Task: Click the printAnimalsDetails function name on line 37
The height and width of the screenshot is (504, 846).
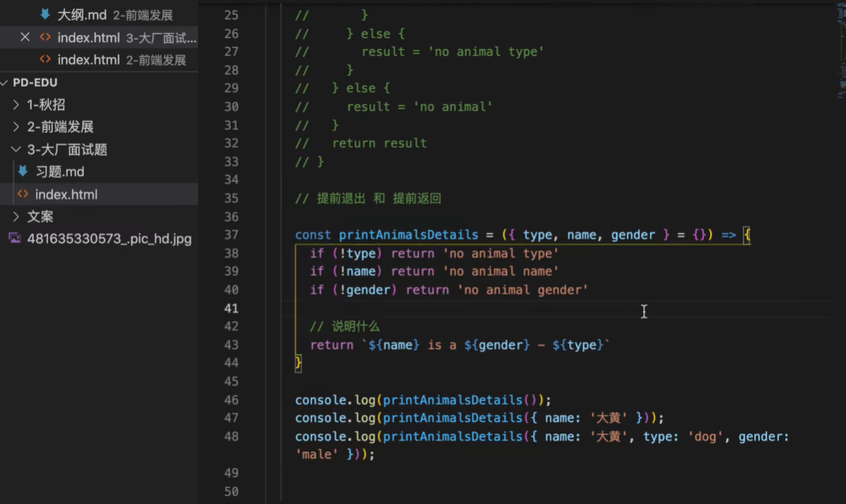Action: pyautogui.click(x=409, y=235)
